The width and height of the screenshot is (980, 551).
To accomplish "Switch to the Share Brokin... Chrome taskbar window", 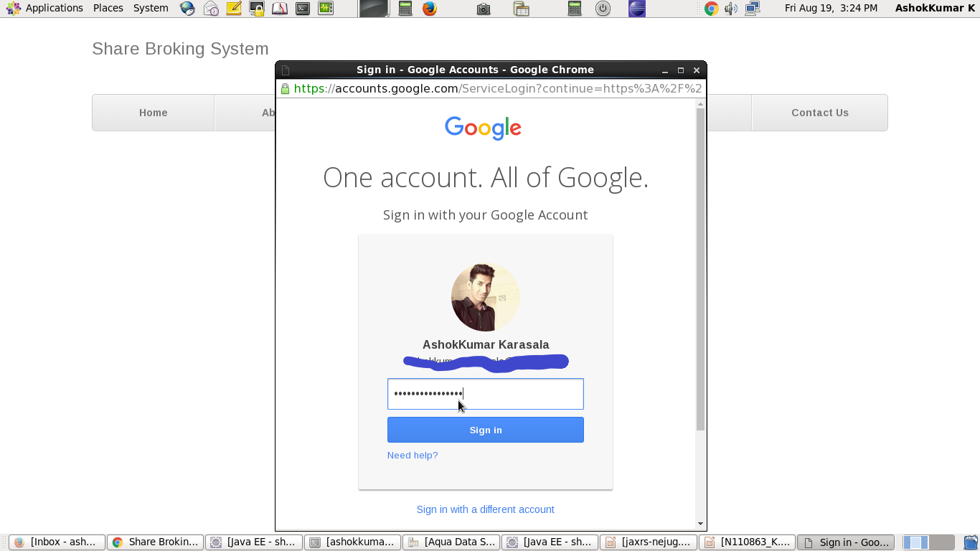I will [x=155, y=542].
